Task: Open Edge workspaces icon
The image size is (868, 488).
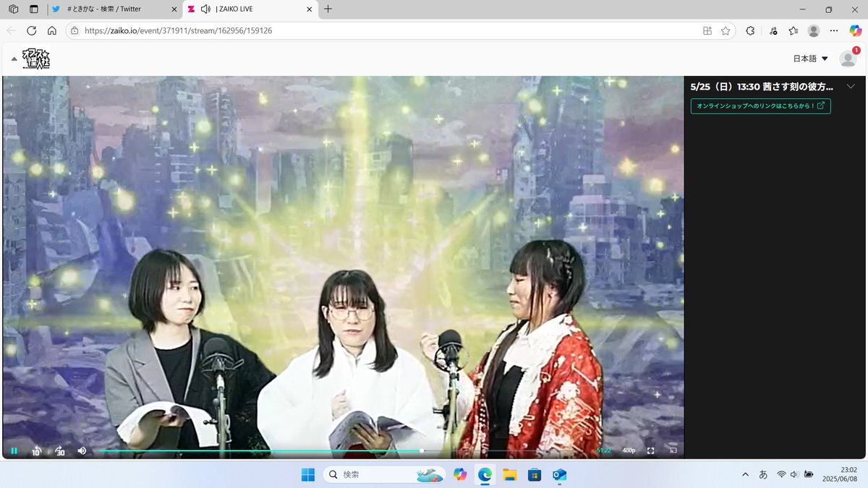Action: click(x=13, y=9)
